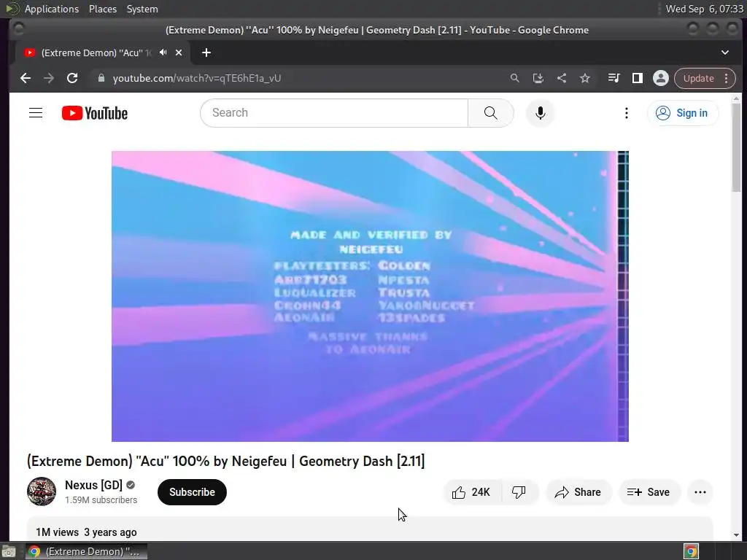The width and height of the screenshot is (747, 560).
Task: Subscribe to Nexus [GD]
Action: [x=192, y=492]
